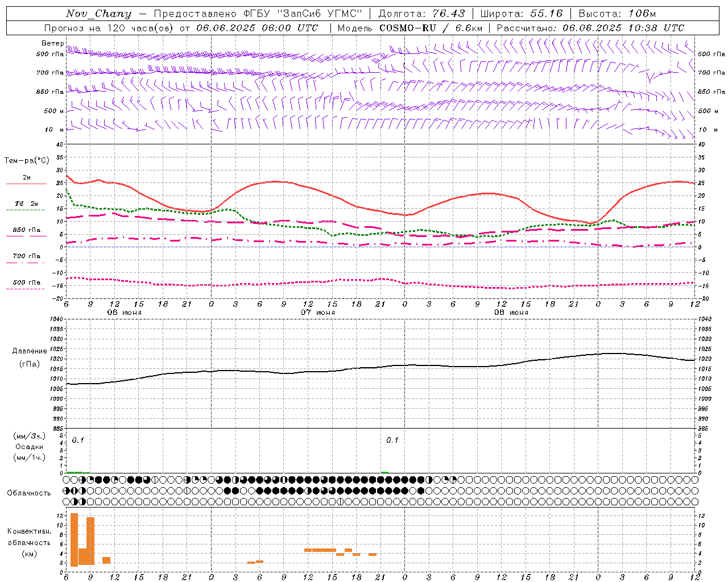
Task: Click the Тем-ра(°C) temperature panel label
Action: click(x=27, y=161)
